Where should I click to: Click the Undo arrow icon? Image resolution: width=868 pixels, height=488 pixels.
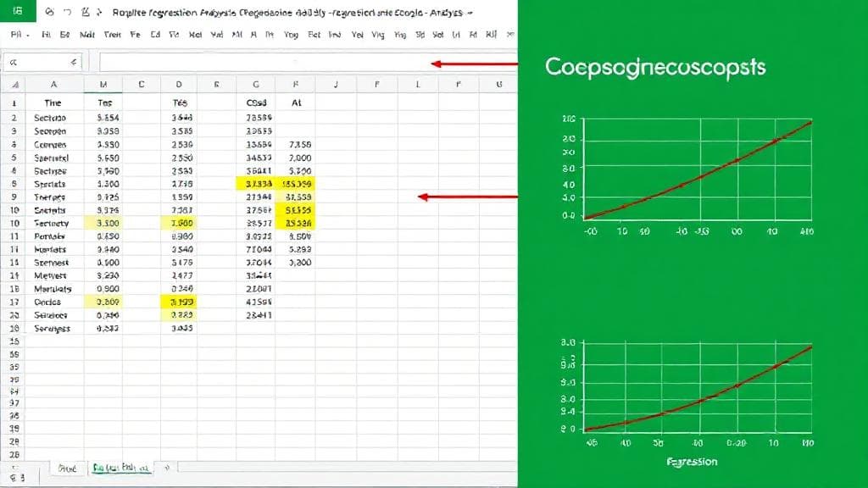click(68, 11)
